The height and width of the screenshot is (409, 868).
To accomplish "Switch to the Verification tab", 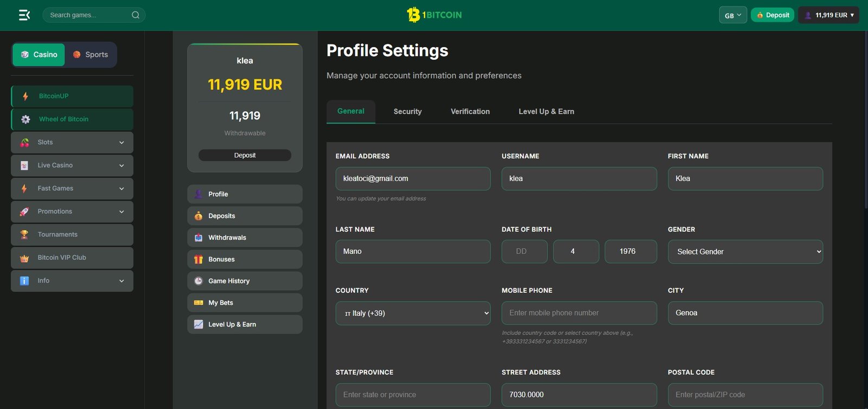I will [470, 112].
